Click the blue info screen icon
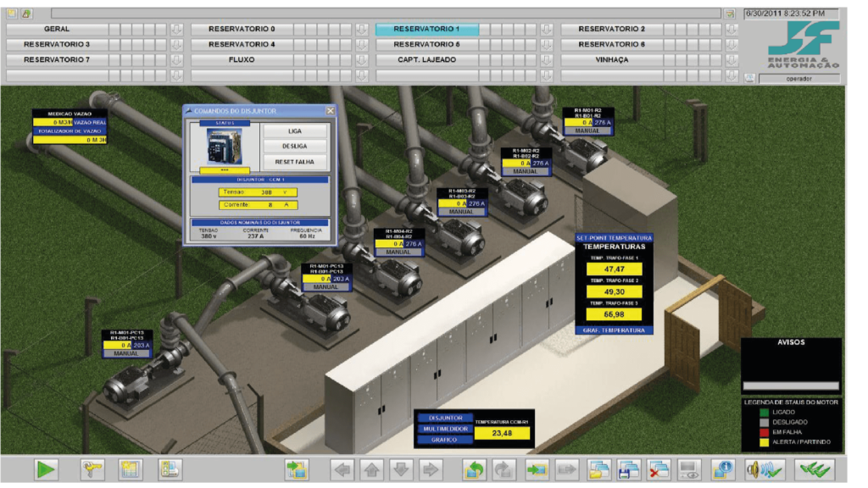Viewport: 868px width, 488px height. tap(723, 470)
